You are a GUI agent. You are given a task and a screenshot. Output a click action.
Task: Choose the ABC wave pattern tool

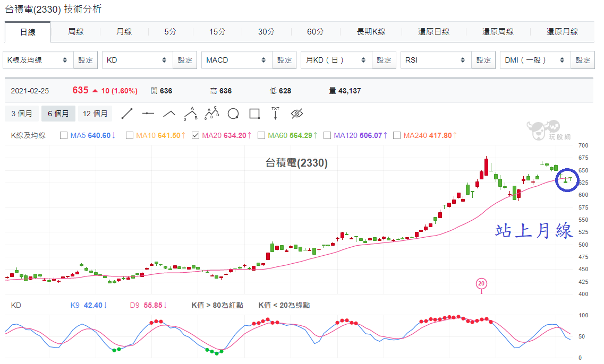coord(190,114)
